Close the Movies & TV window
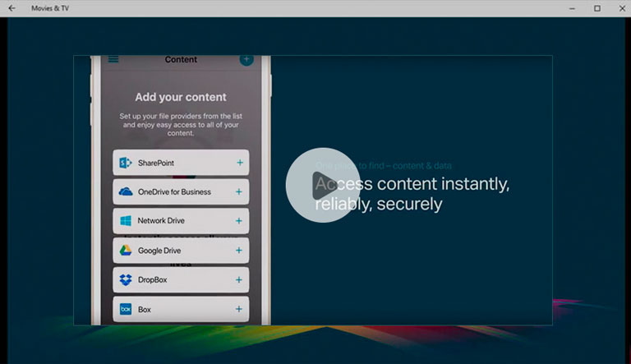The image size is (631, 364). [622, 8]
